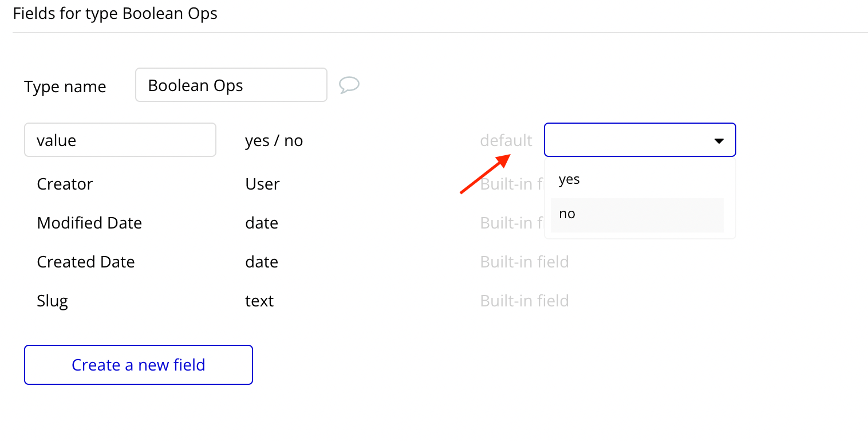Click the "Fields for type Boolean Ops" heading
The height and width of the screenshot is (441, 868).
point(115,13)
